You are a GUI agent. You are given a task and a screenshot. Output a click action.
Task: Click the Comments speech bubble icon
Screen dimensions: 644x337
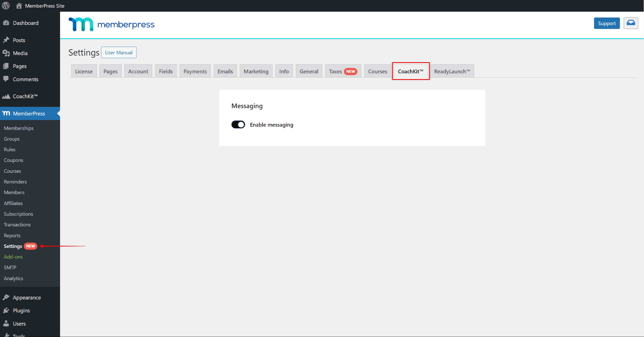(6, 79)
